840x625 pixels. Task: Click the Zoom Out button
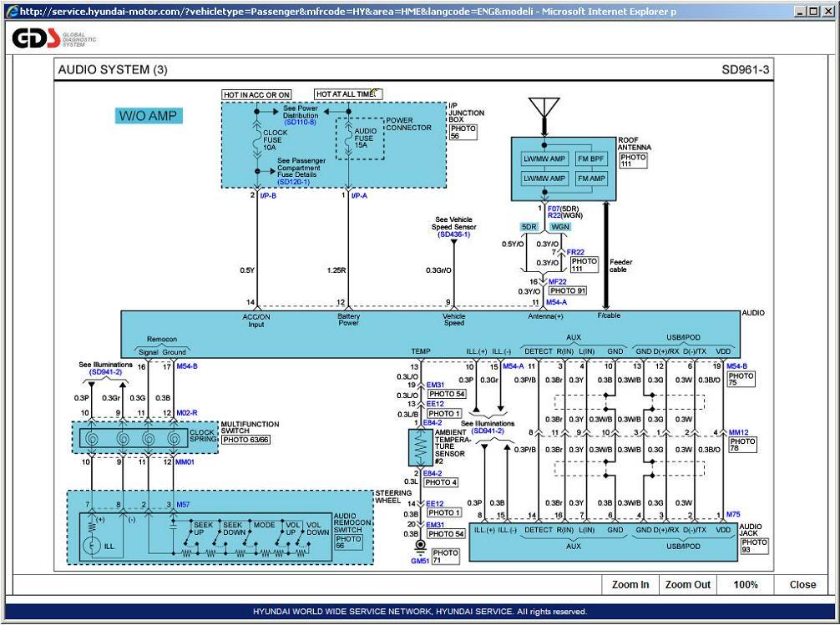688,585
